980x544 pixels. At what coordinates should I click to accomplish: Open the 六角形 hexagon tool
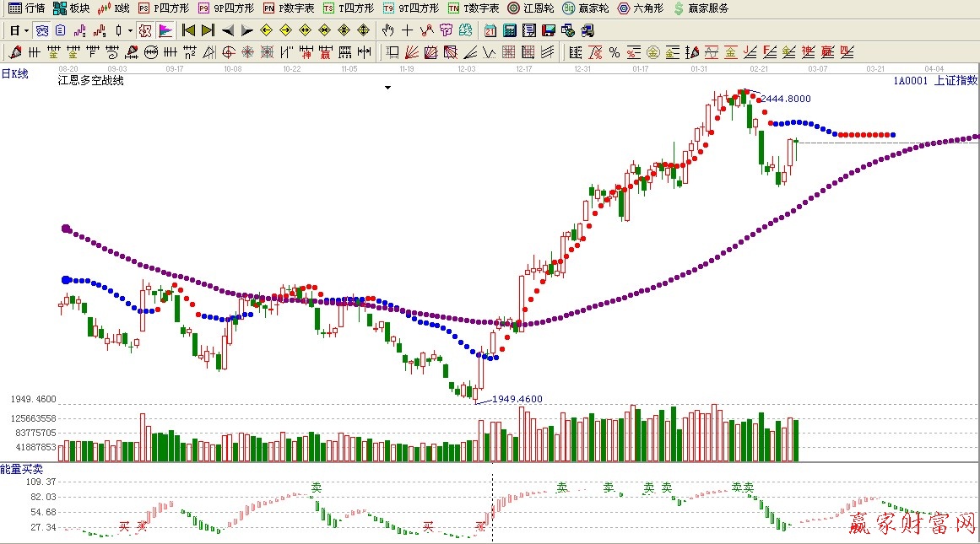click(x=640, y=8)
